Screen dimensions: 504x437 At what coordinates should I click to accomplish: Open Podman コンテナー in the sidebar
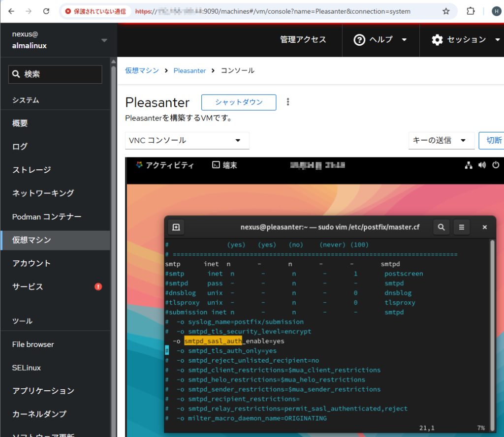click(47, 217)
